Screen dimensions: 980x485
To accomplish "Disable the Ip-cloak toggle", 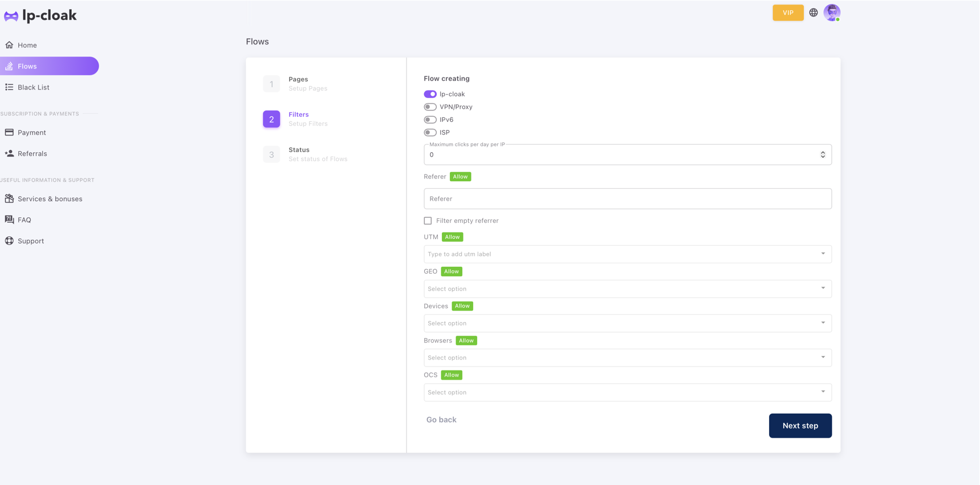I will pos(430,94).
